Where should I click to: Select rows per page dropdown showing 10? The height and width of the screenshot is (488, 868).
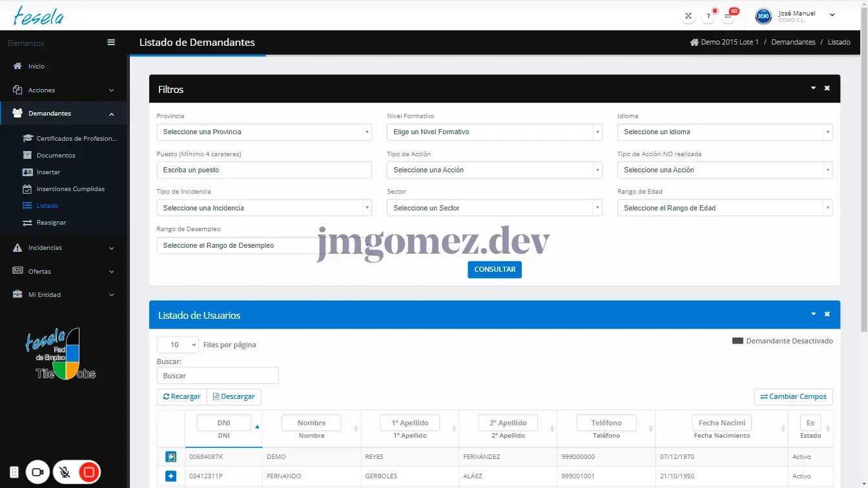tap(178, 345)
